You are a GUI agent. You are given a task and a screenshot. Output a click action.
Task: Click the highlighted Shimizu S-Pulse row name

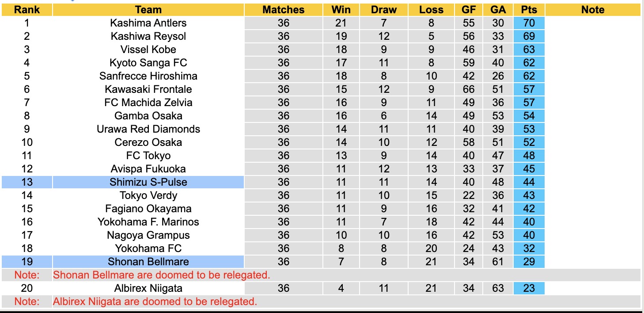click(148, 182)
